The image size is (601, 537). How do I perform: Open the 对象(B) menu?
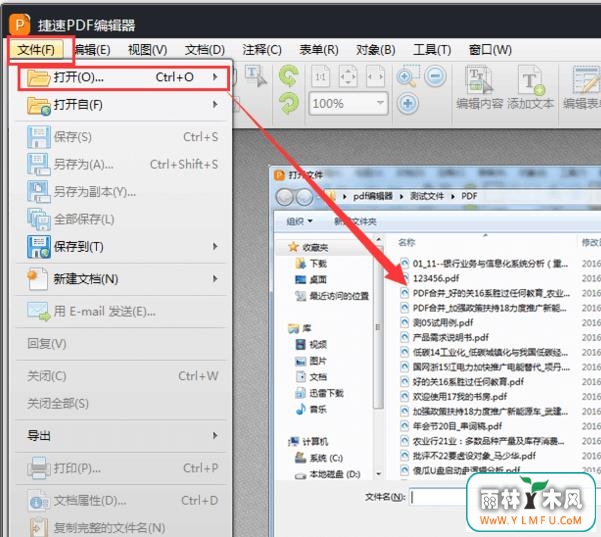click(376, 50)
